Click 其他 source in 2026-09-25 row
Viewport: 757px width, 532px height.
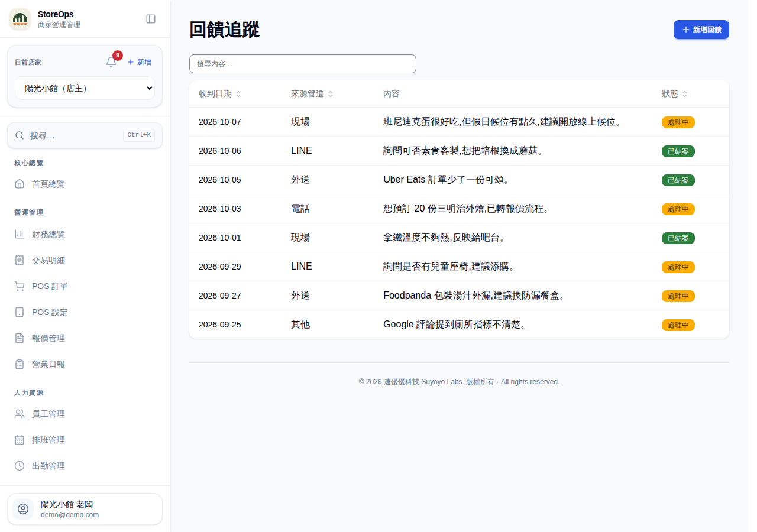tap(300, 324)
